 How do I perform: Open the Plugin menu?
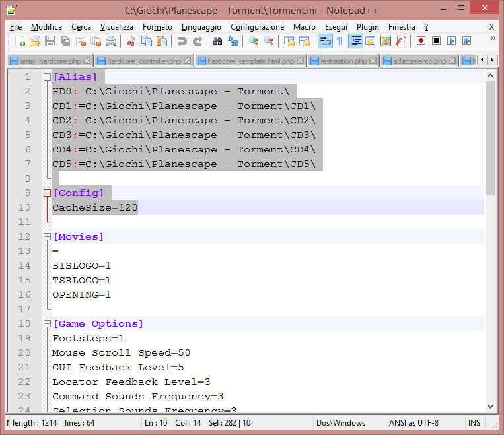point(368,27)
